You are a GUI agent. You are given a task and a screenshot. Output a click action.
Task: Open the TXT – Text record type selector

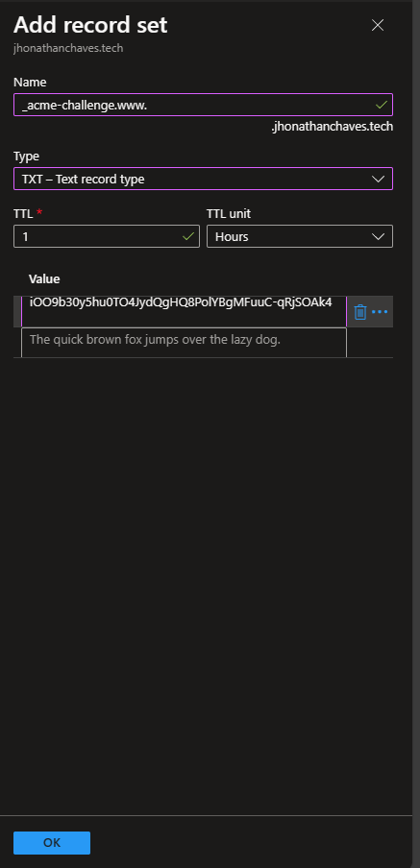coord(204,179)
